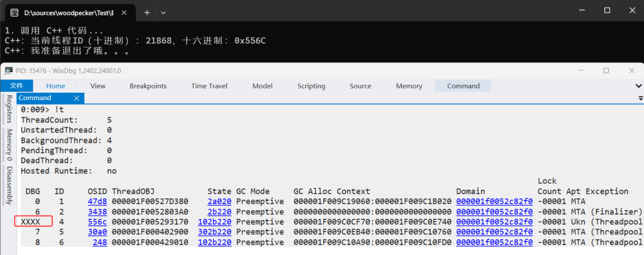Close the Command panel tab
Screen dimensions: 644x255
tap(77, 98)
